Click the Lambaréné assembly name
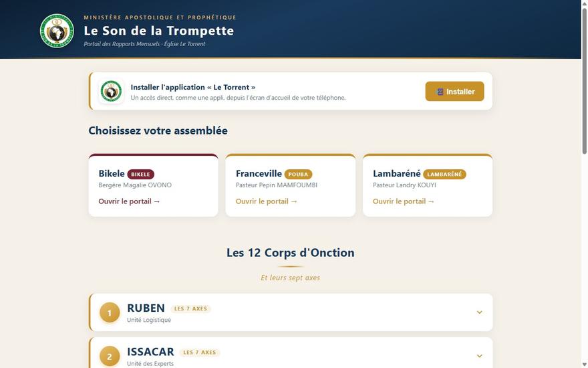 (x=397, y=173)
